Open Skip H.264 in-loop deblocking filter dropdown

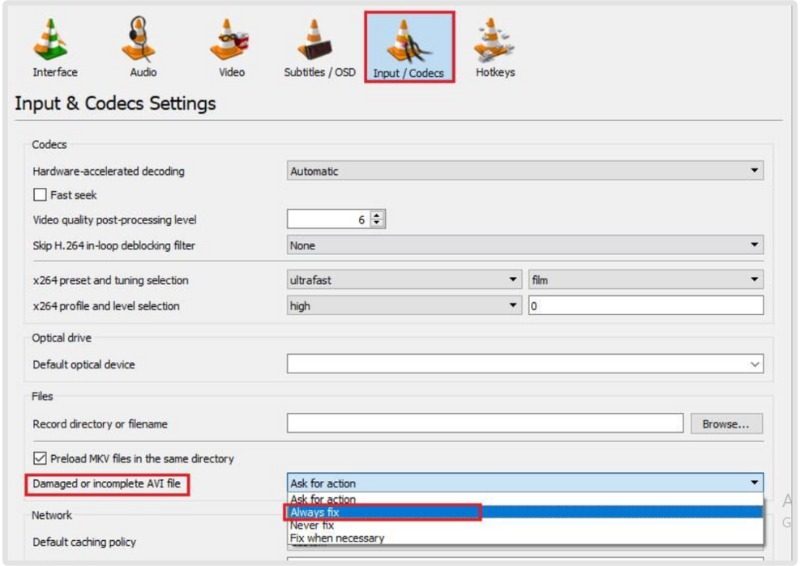click(x=525, y=244)
